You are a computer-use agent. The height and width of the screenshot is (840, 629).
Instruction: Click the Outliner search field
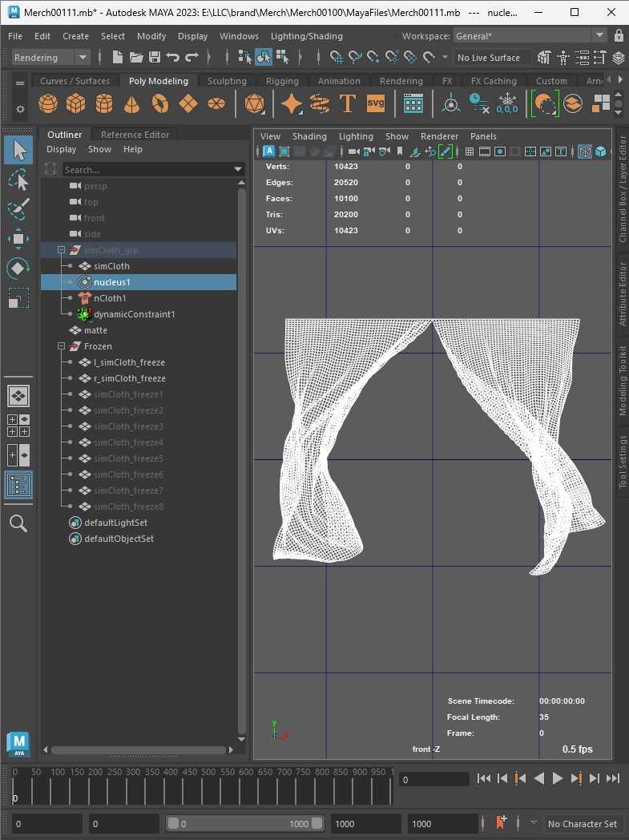(154, 170)
